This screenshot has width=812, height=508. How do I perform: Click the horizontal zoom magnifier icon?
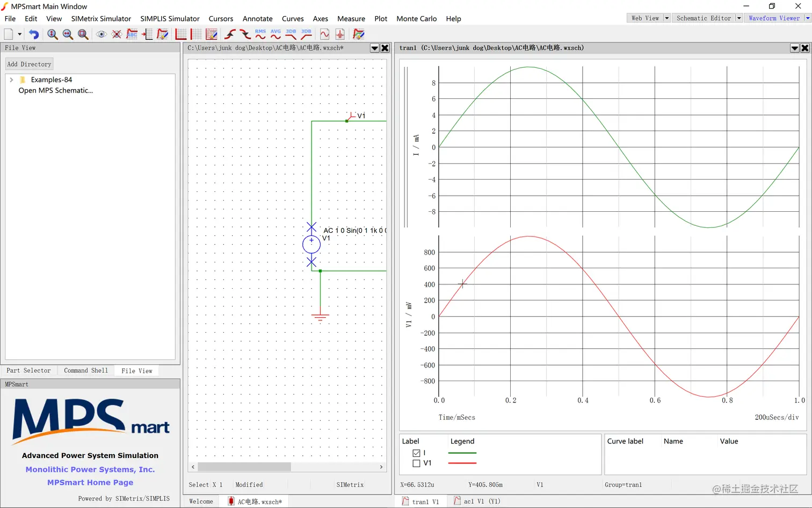[68, 34]
